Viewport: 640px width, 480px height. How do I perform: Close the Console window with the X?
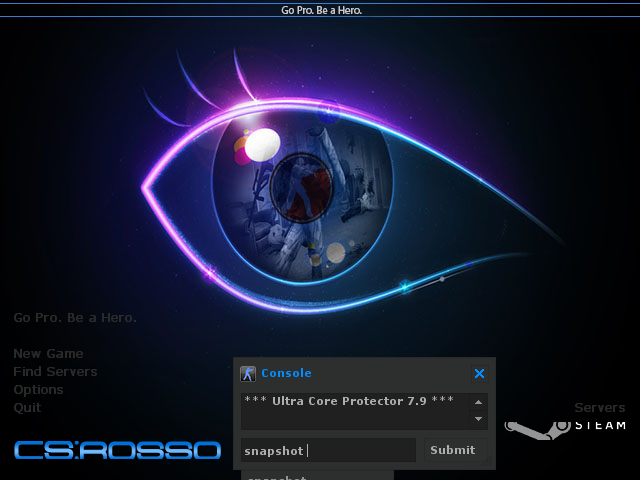click(479, 374)
